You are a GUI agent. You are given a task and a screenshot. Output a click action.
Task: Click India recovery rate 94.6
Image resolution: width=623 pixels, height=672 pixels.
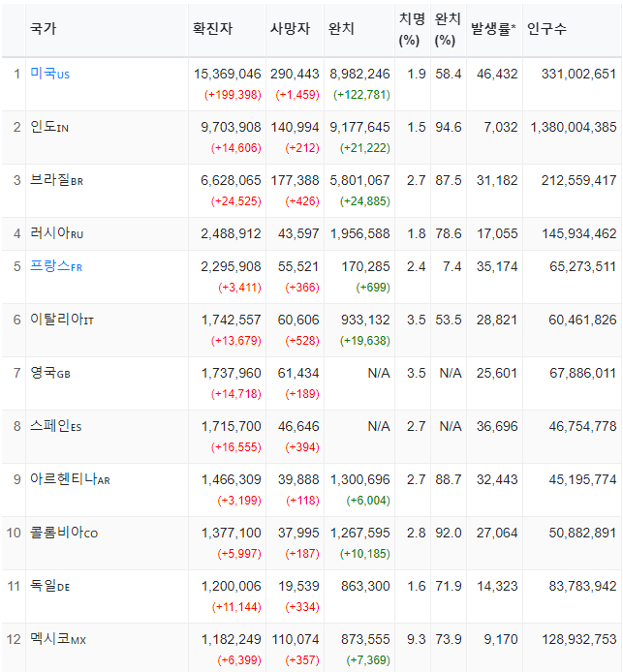(449, 127)
